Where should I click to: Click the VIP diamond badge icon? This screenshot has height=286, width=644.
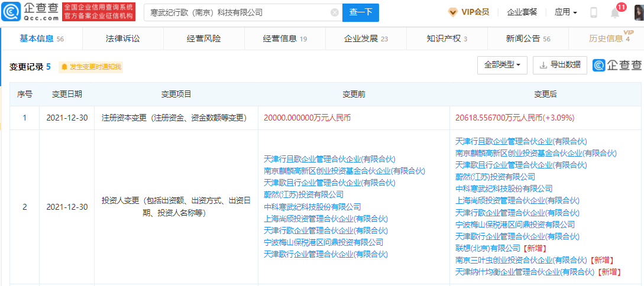[x=452, y=12]
